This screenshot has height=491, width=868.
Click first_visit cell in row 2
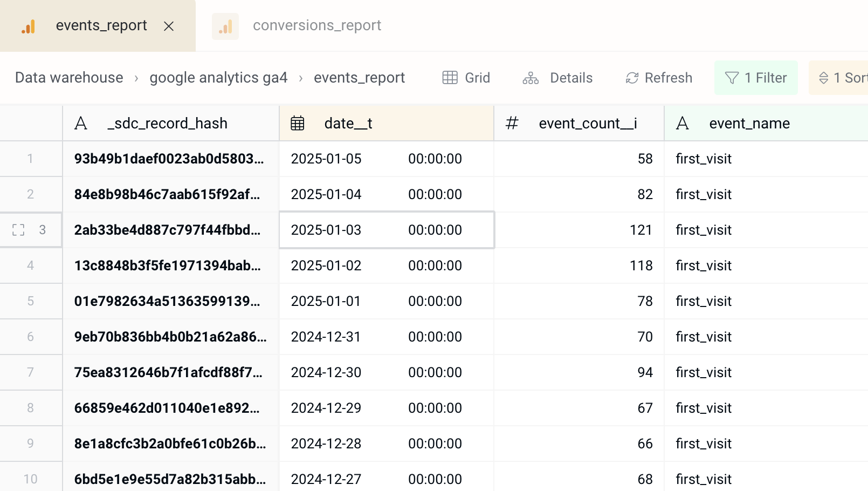click(x=766, y=194)
